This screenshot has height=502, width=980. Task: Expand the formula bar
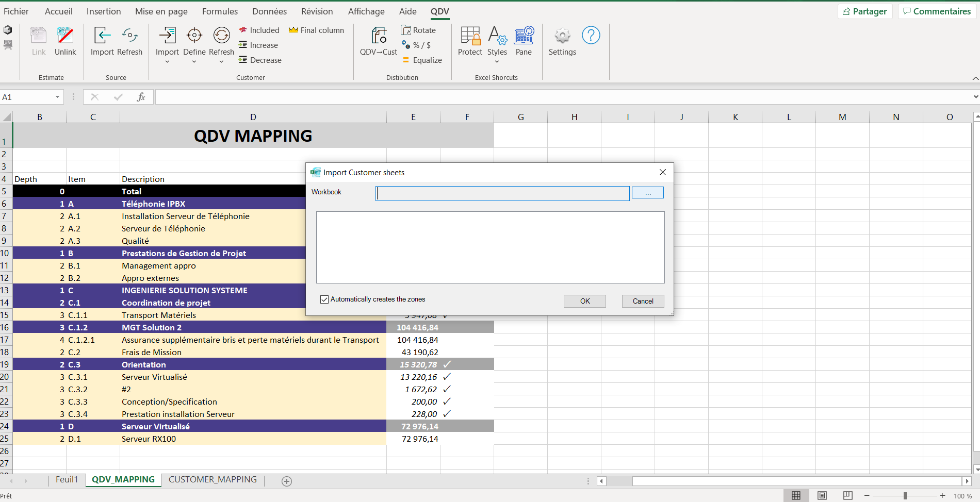975,97
